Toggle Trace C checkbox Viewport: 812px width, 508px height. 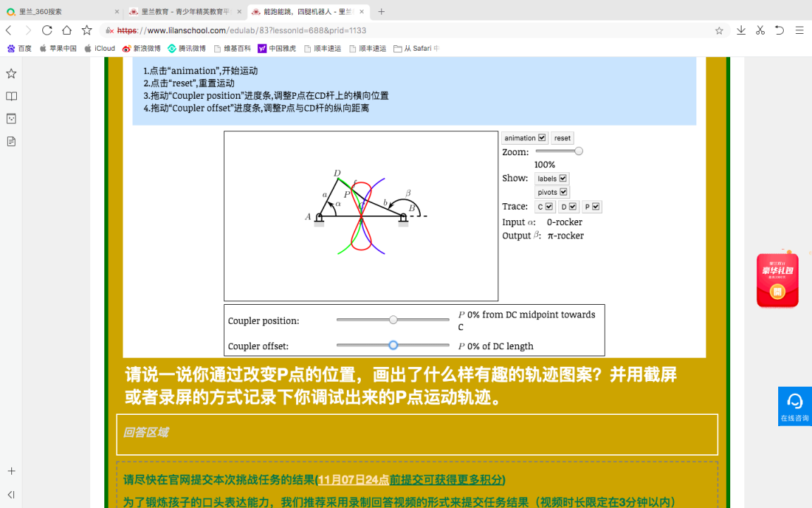click(549, 206)
